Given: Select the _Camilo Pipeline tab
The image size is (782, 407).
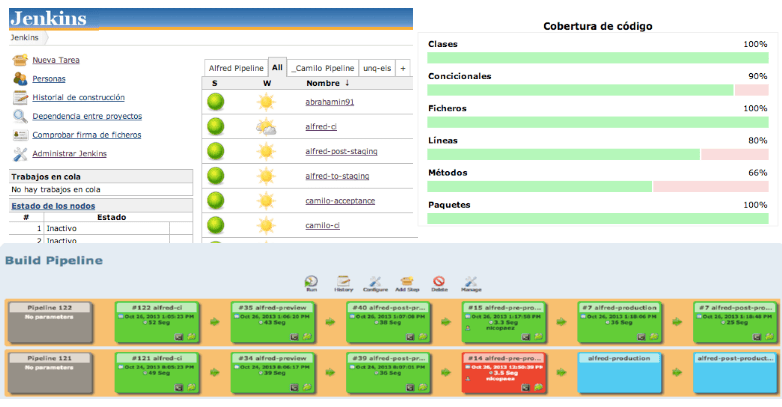Looking at the screenshot, I should coord(323,68).
